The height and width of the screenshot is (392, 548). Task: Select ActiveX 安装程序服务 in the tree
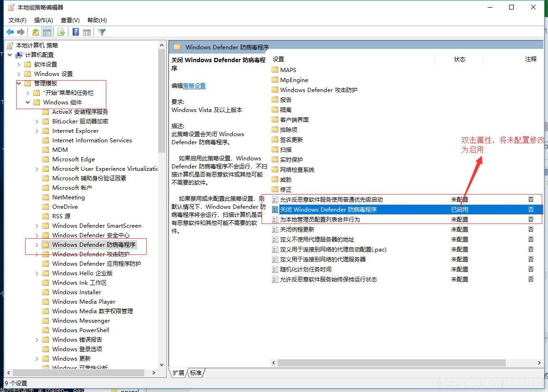coord(80,112)
